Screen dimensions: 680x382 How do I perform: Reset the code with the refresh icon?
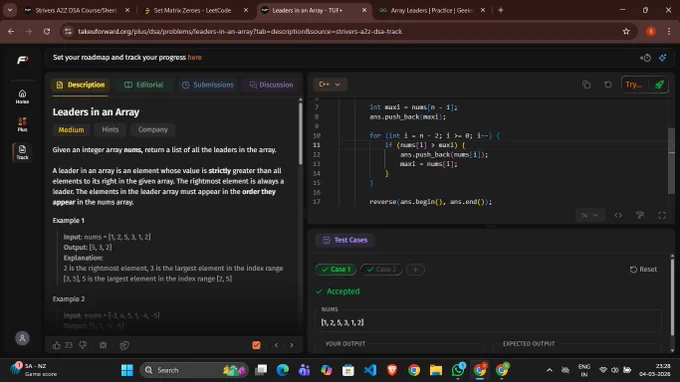[608, 85]
